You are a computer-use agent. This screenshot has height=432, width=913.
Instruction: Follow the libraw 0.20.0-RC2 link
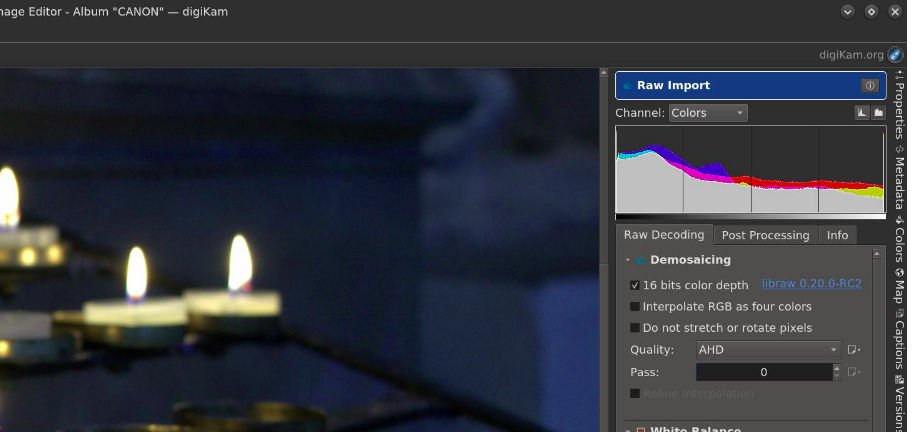click(x=812, y=284)
